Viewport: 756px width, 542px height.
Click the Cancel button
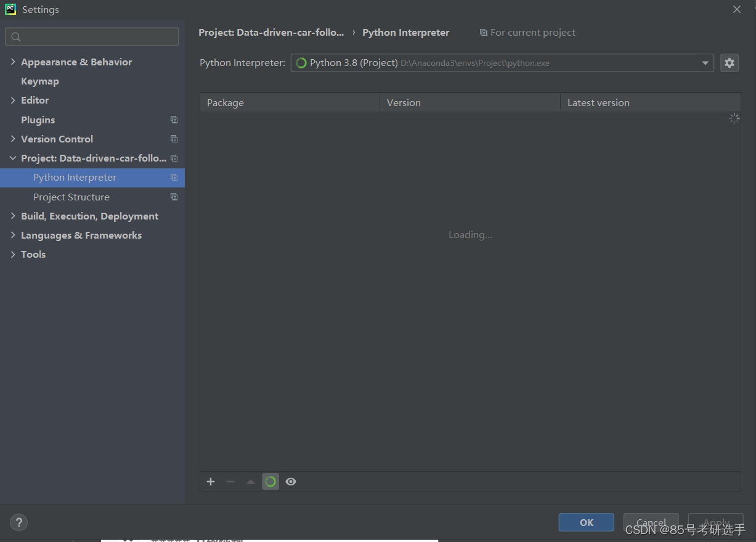pyautogui.click(x=651, y=522)
